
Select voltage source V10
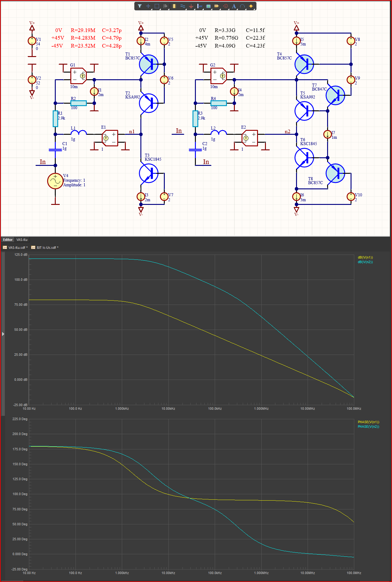351,197
